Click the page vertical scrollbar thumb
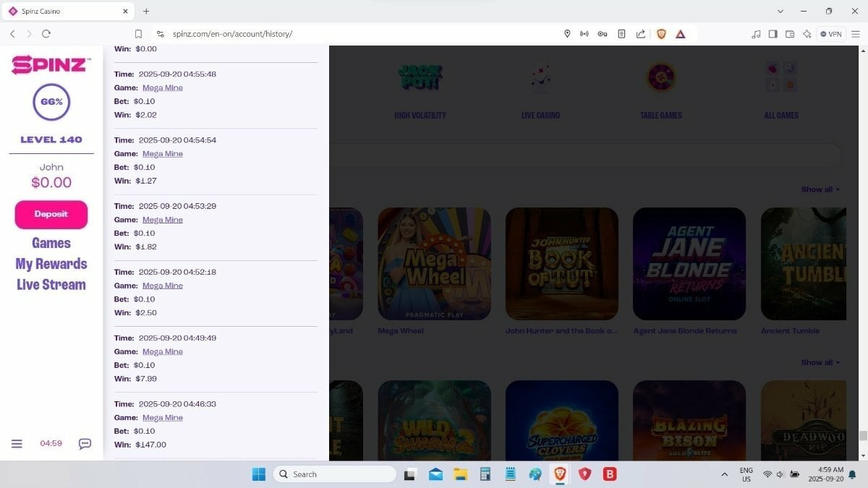The width and height of the screenshot is (868, 488). [x=862, y=435]
